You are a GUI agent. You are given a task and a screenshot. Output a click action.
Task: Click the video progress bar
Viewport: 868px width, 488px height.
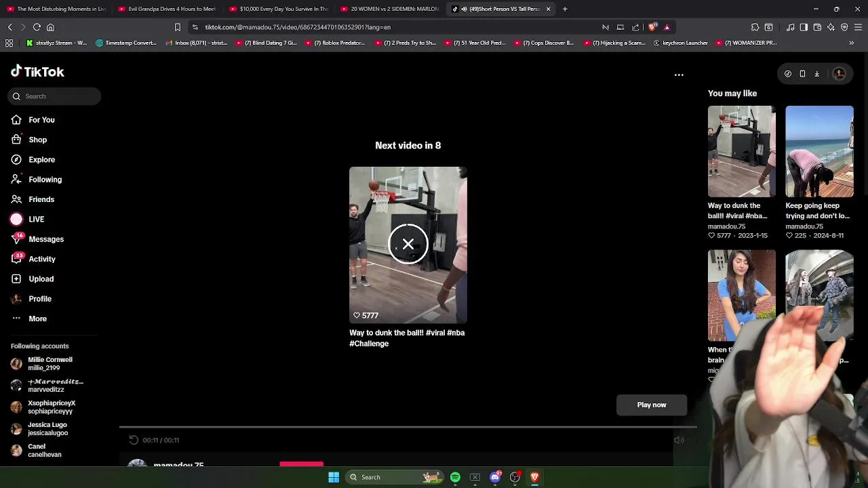click(x=408, y=427)
